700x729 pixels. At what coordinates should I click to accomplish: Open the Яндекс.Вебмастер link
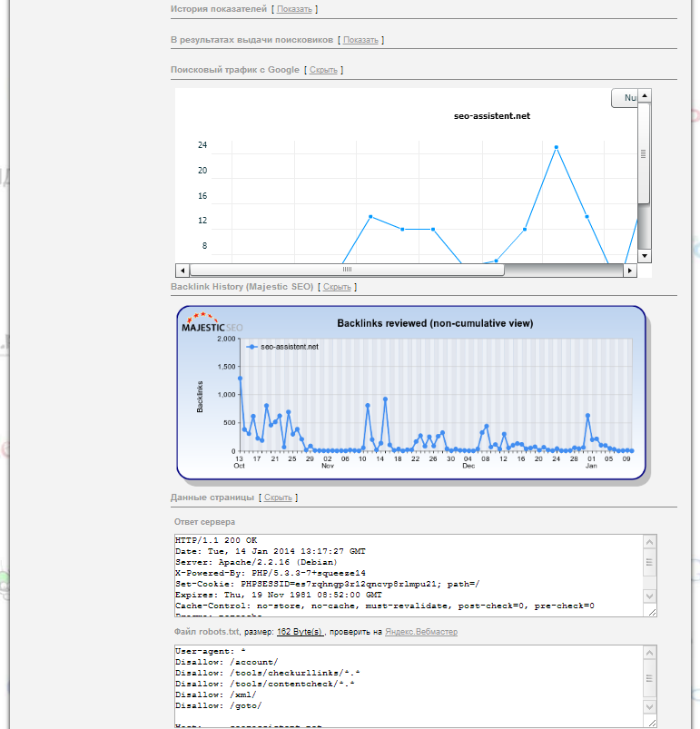pyautogui.click(x=421, y=632)
